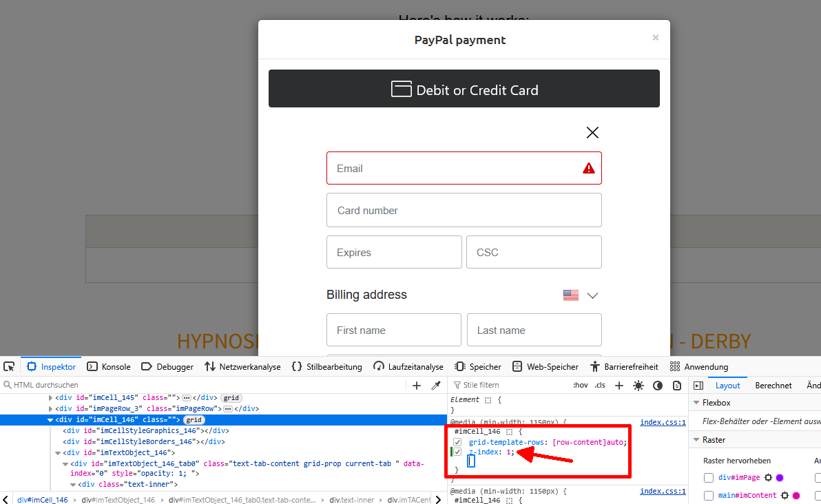The width and height of the screenshot is (821, 504).
Task: Disable the z-index property checkbox
Action: pyautogui.click(x=457, y=452)
